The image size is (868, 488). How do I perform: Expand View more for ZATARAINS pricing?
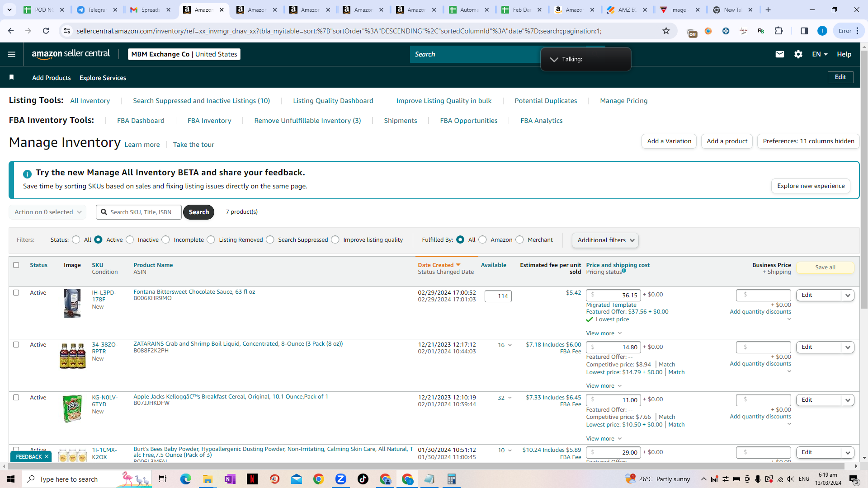pyautogui.click(x=604, y=386)
